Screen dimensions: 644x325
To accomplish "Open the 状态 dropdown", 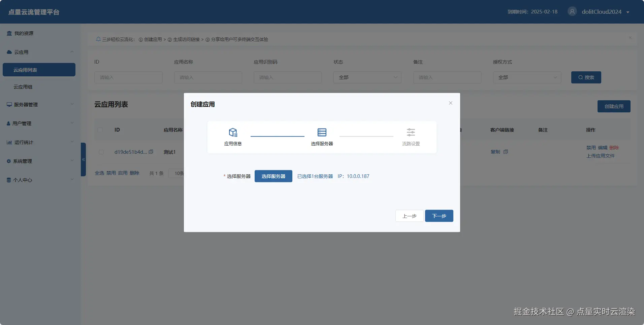I will pyautogui.click(x=367, y=77).
